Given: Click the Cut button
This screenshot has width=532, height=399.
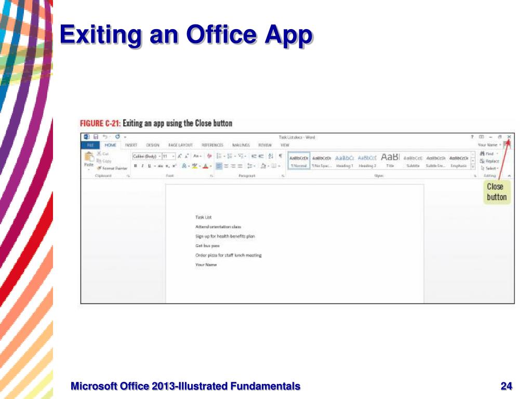Looking at the screenshot, I should [x=103, y=154].
